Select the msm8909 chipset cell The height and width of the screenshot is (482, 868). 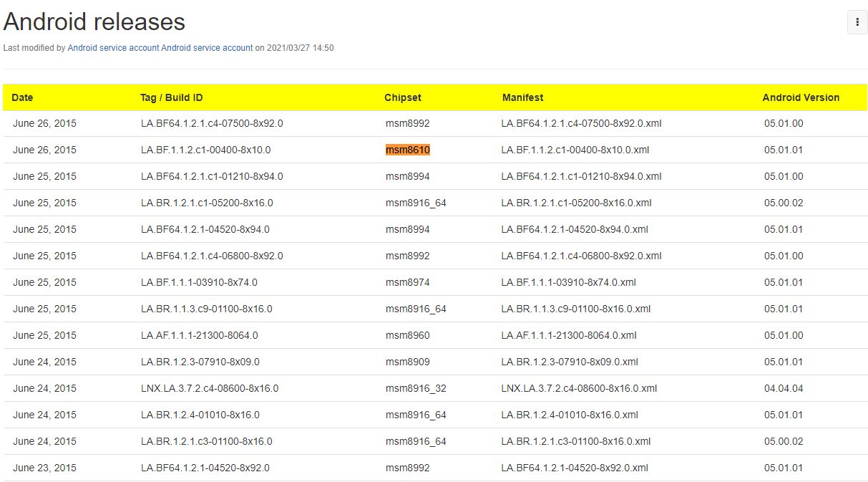408,362
